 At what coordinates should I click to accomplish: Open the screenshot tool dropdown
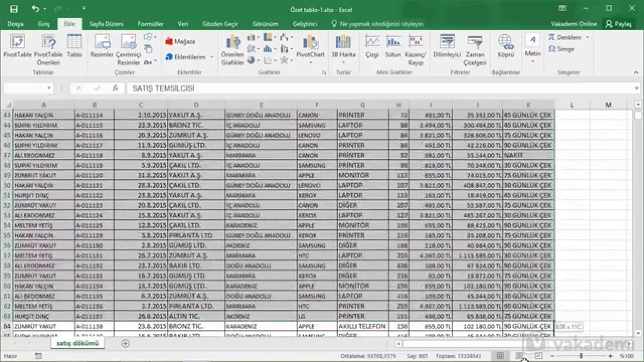pos(150,62)
